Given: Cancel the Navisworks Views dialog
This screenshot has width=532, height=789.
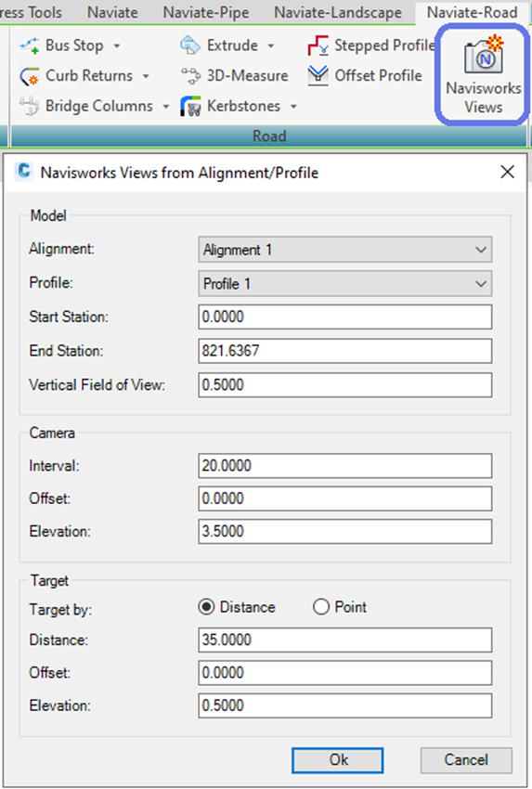Looking at the screenshot, I should (x=466, y=760).
